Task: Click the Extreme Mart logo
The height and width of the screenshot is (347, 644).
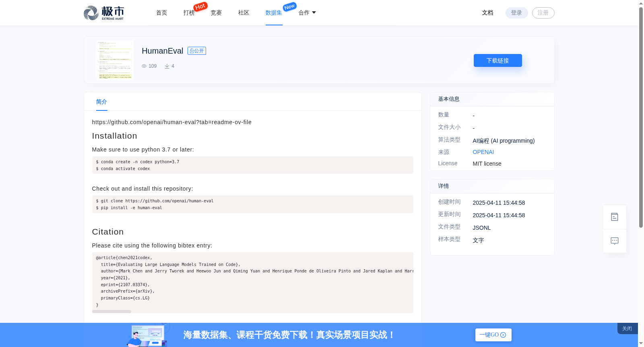Action: coord(104,13)
